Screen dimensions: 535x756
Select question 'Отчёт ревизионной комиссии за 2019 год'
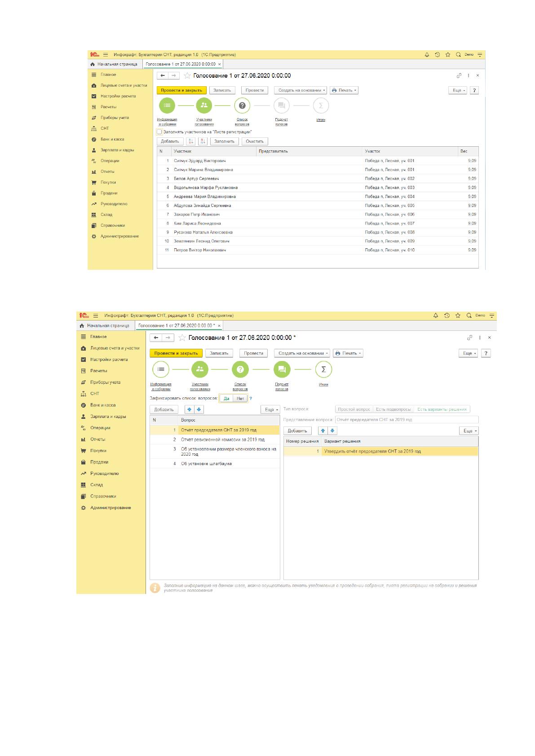tap(215, 440)
